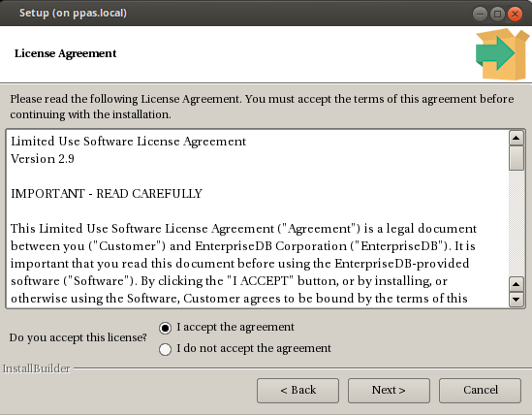The image size is (532, 415).
Task: Cancel the setup wizard
Action: (x=480, y=391)
